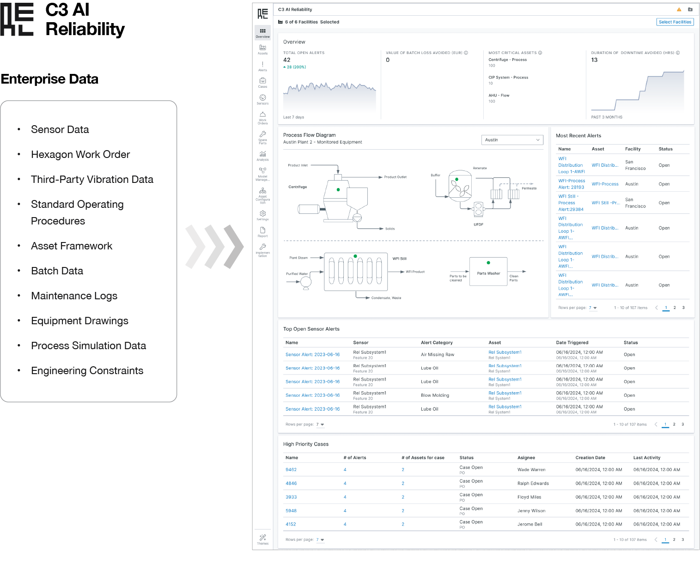Open Rel Subsystem1 asset link in Blow Molding row
This screenshot has width=700, height=588.
tap(505, 393)
